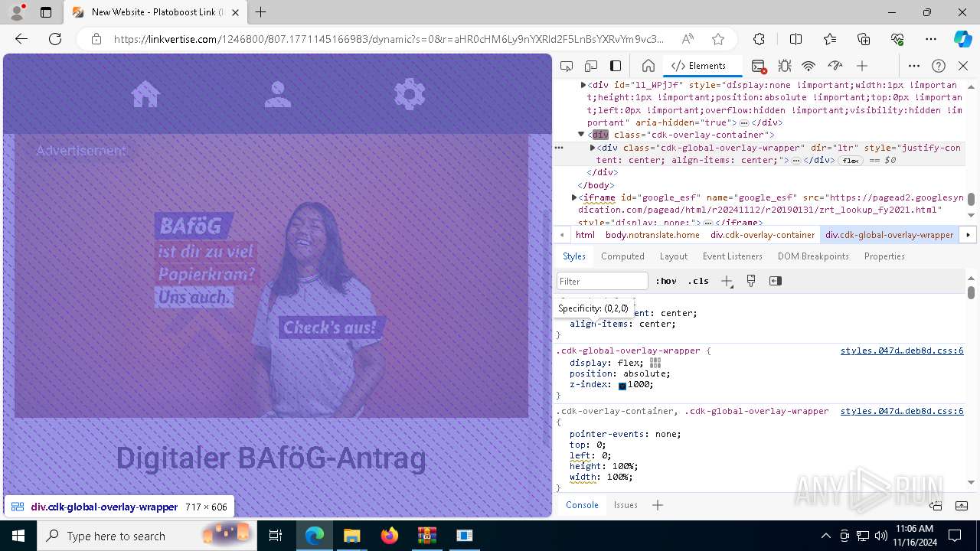Expand the google_esf iframe node
Screen dimensions: 980x551
click(x=574, y=197)
